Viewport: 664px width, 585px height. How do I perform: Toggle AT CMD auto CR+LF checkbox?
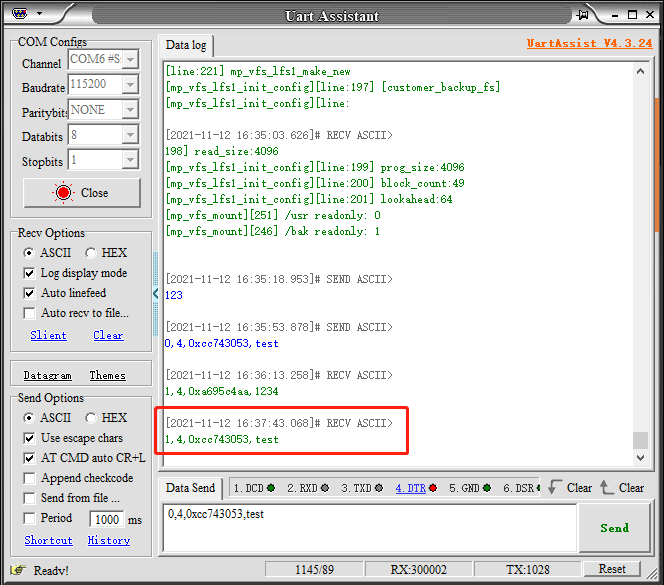tap(29, 458)
